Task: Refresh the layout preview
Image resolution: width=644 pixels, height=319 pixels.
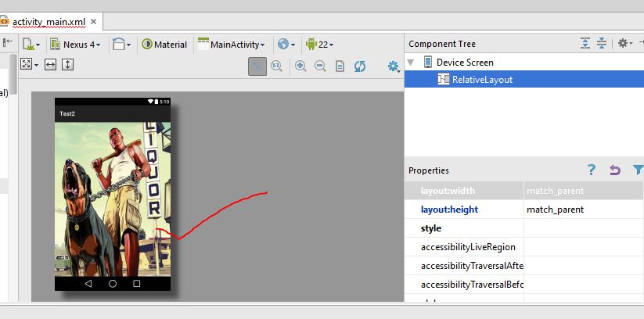Action: pos(360,67)
